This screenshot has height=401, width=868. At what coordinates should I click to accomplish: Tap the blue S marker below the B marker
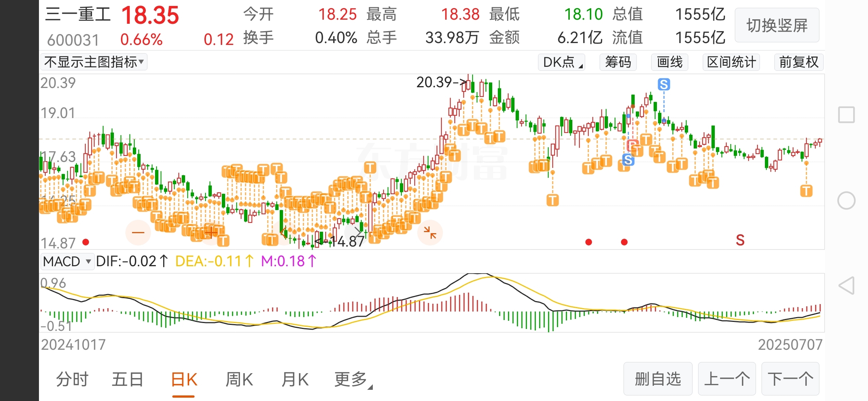pos(628,160)
